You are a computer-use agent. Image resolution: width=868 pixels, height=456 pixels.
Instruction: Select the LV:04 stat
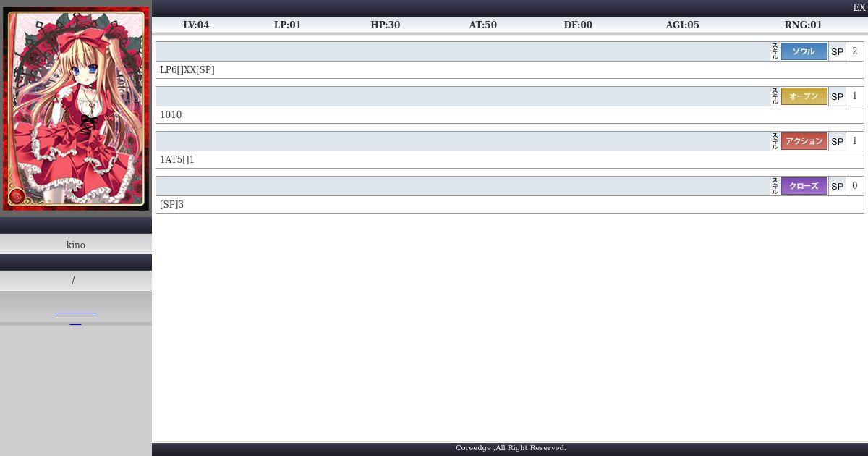[x=196, y=25]
